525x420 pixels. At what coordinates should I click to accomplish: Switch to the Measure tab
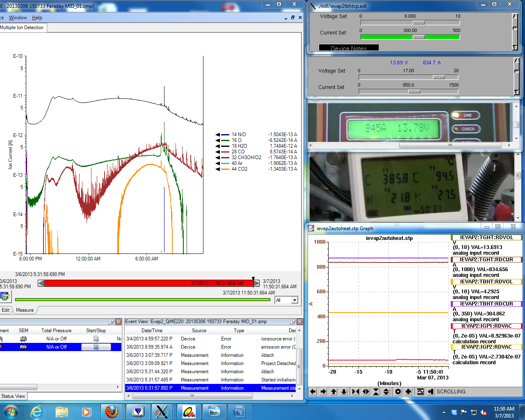point(25,310)
